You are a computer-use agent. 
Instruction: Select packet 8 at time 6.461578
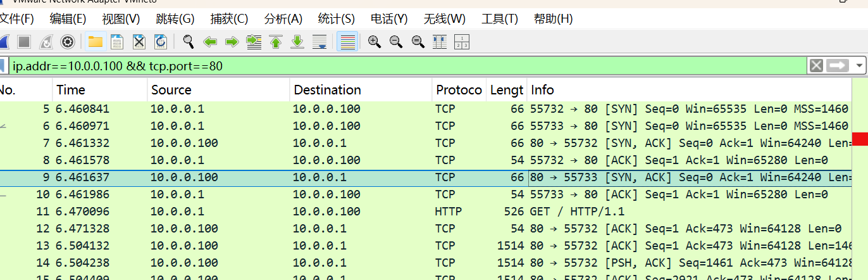(x=425, y=160)
